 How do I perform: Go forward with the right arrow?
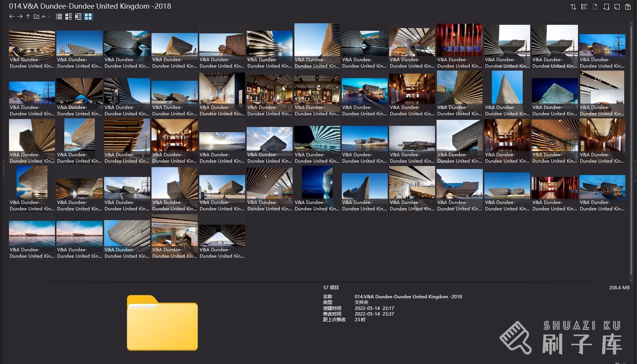point(20,17)
